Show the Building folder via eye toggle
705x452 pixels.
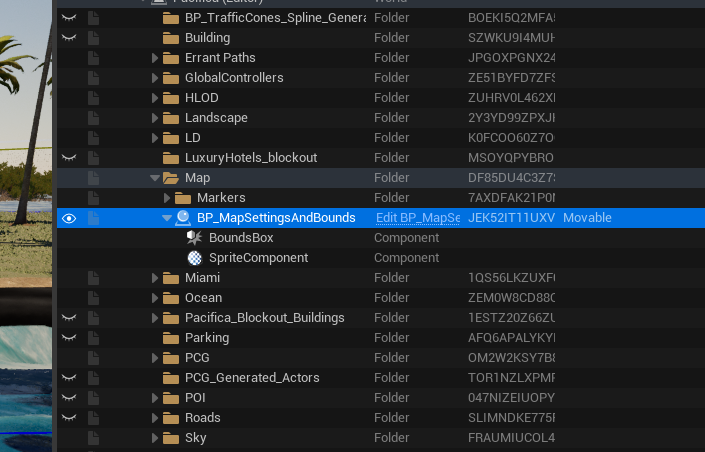[69, 38]
